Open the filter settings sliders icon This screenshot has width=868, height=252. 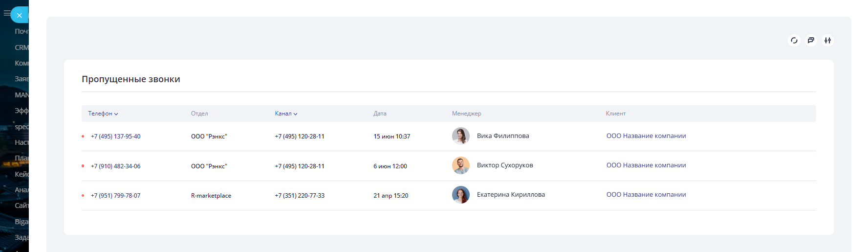coord(827,41)
